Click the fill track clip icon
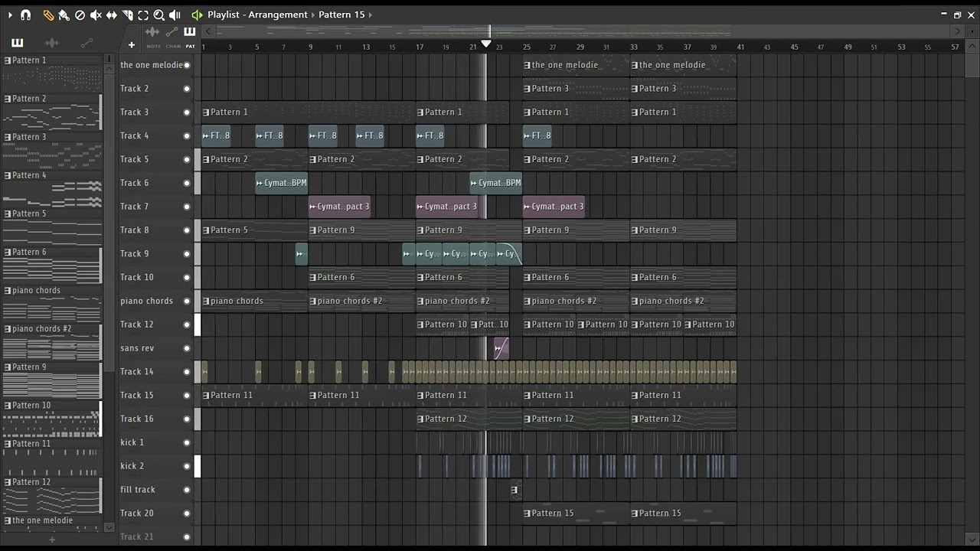Viewport: 980px width, 551px height. [x=514, y=490]
